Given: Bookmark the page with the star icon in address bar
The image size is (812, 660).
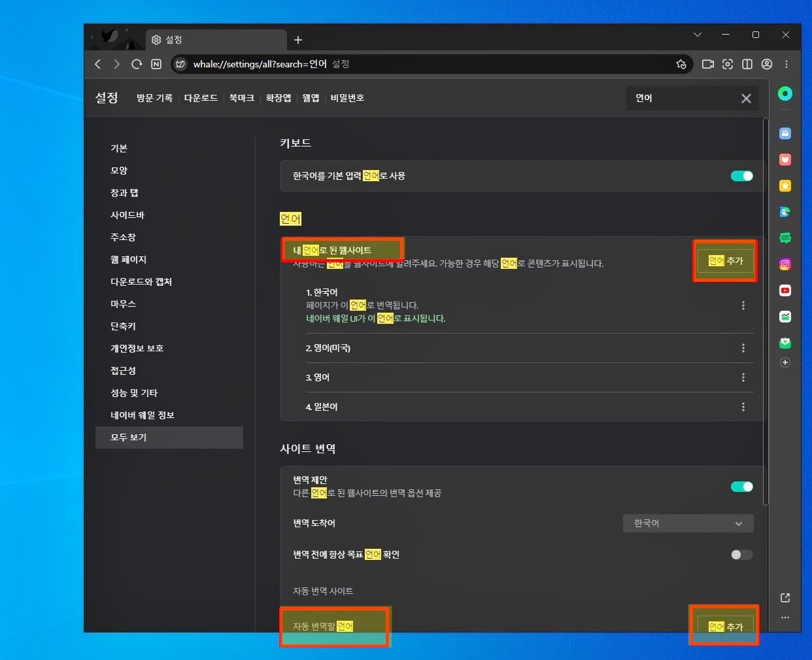Looking at the screenshot, I should pos(681,64).
